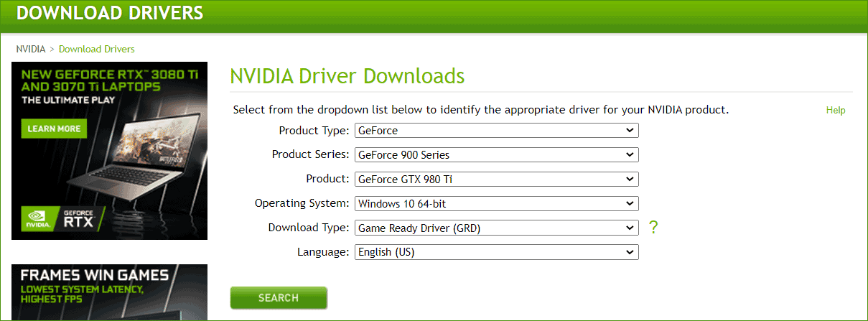The image size is (868, 321).
Task: Open the Operating System dropdown
Action: tap(496, 203)
